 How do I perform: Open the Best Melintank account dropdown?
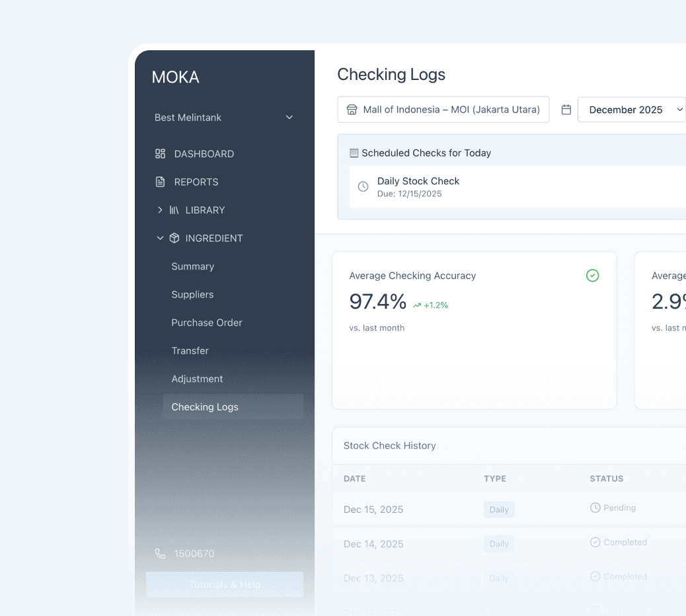[224, 117]
